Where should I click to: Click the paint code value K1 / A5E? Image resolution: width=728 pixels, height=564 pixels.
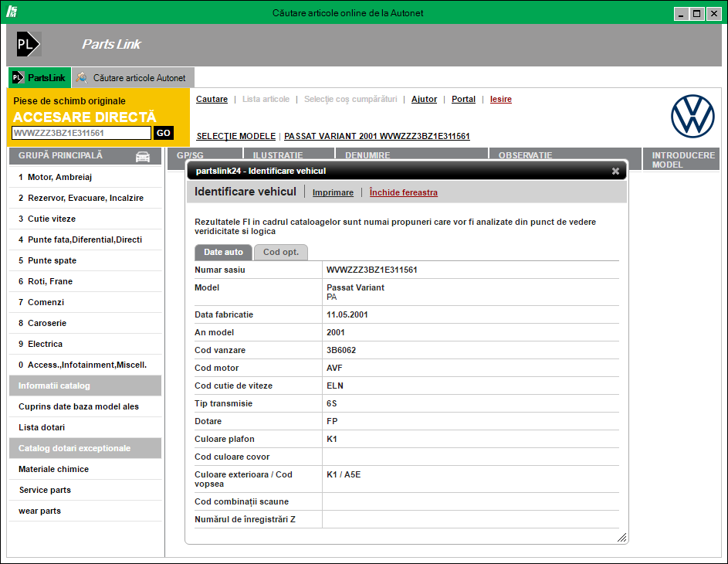coord(344,474)
